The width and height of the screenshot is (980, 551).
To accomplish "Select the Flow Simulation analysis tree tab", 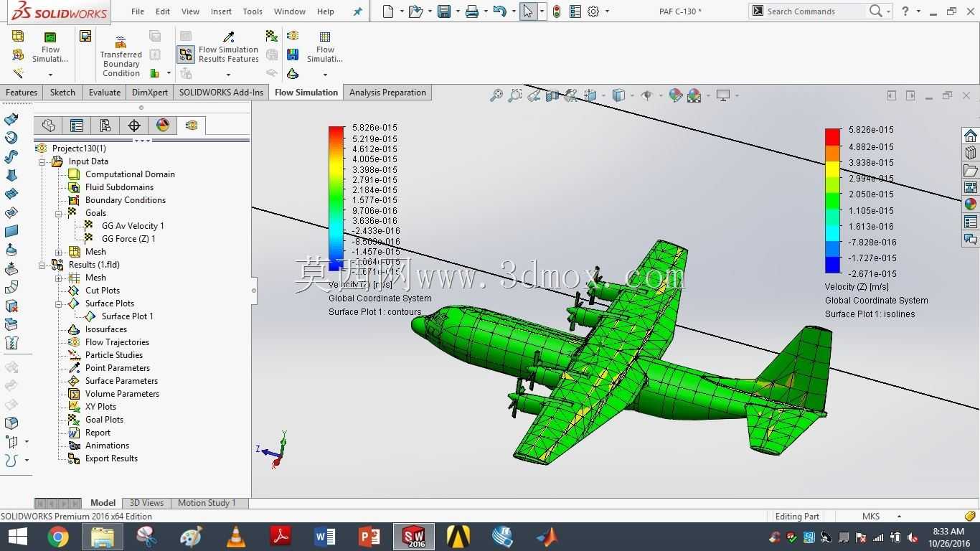I will (192, 126).
